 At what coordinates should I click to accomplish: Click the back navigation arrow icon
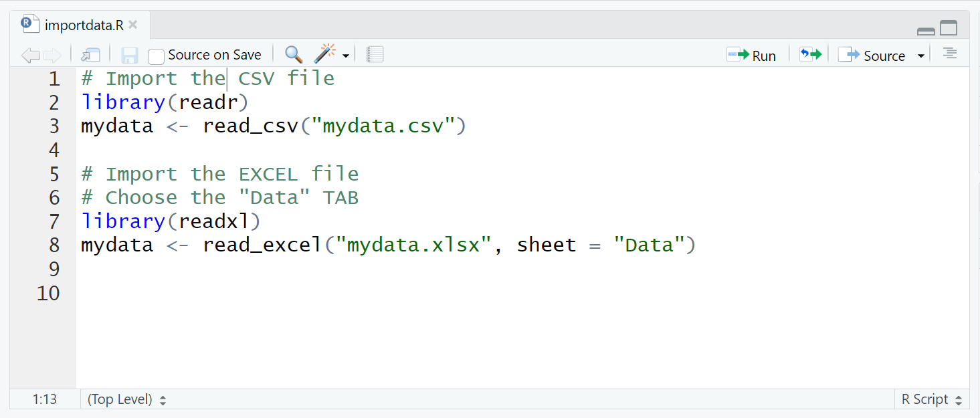pos(30,56)
